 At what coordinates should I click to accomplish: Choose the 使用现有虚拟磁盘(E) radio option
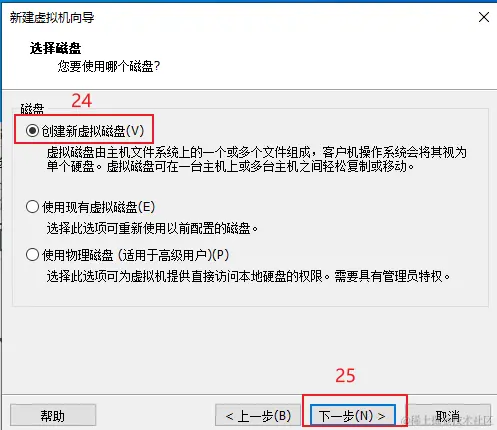pyautogui.click(x=32, y=207)
